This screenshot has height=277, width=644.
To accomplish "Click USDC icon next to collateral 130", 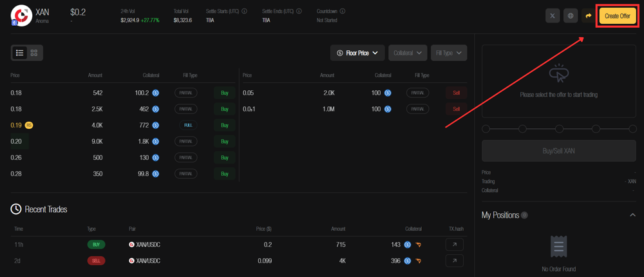I will pos(156,157).
